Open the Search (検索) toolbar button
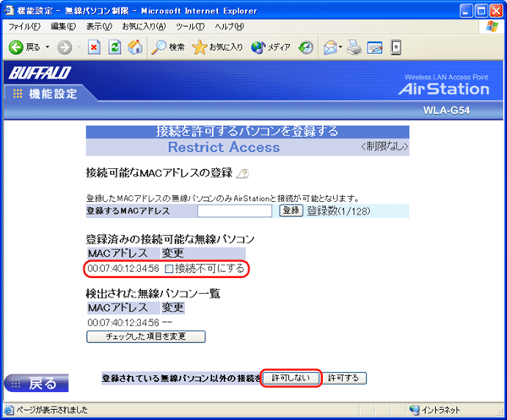The width and height of the screenshot is (507, 420). click(168, 47)
